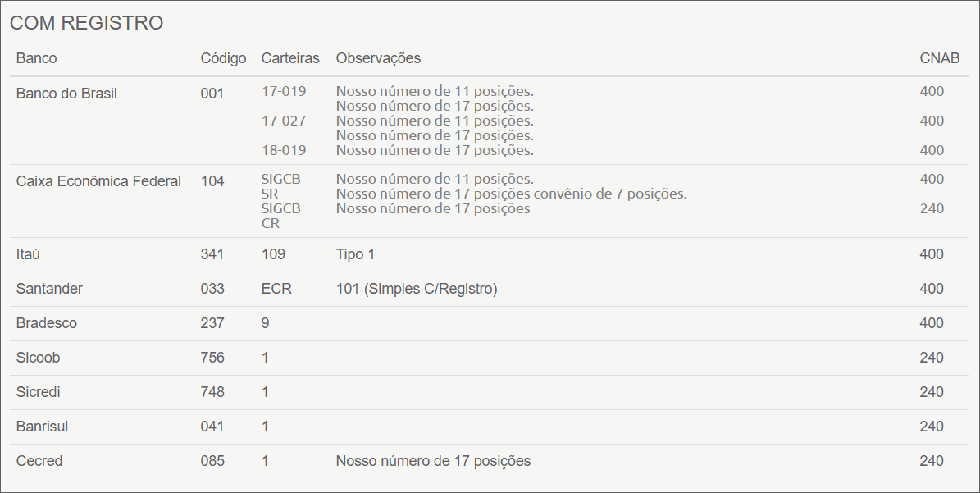Click the Santander bank name

(49, 289)
